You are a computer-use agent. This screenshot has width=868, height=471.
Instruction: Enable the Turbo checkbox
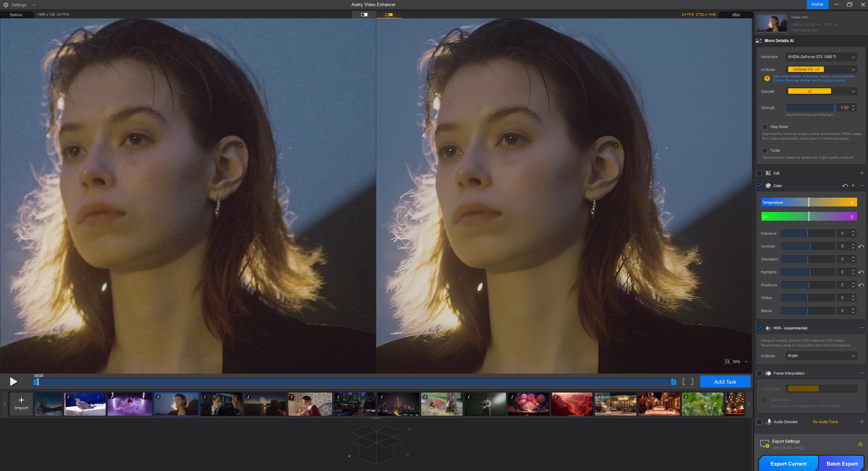765,150
